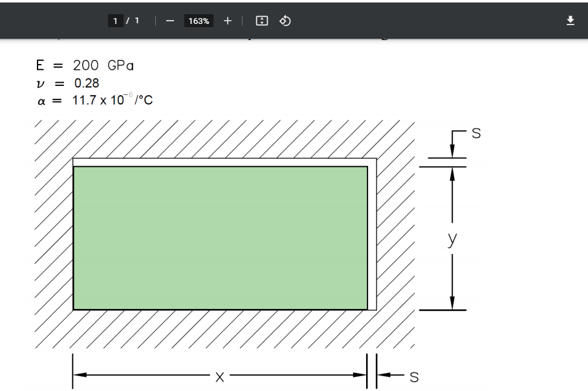Click the zoom in plus button

click(x=227, y=21)
